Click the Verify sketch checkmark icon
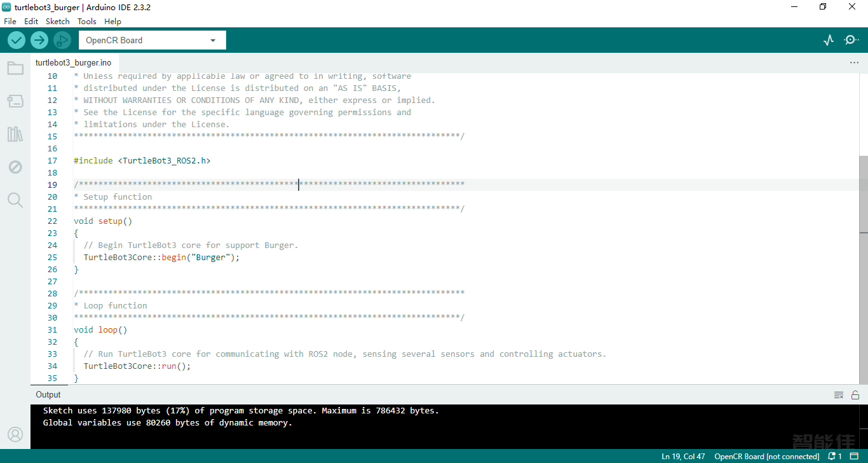 point(16,39)
